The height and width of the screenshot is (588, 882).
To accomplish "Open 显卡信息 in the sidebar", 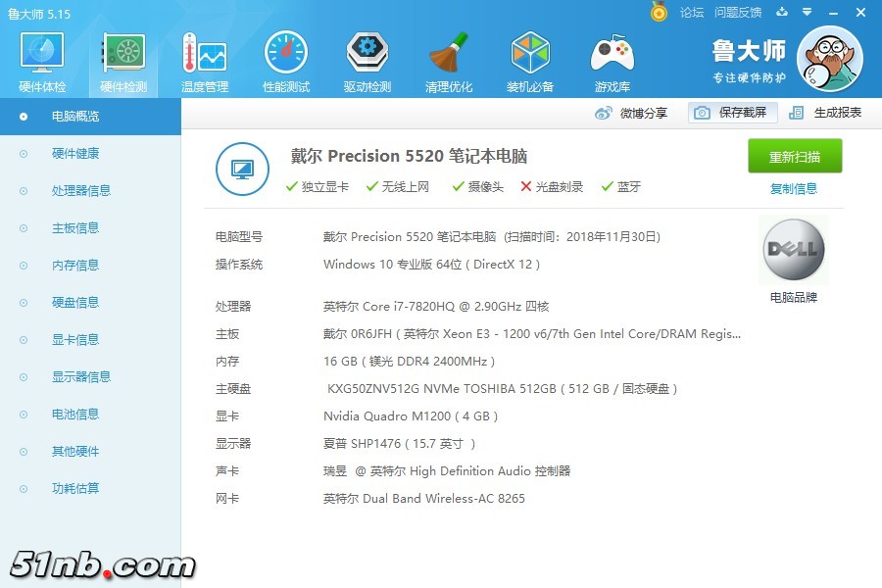I will (x=74, y=340).
